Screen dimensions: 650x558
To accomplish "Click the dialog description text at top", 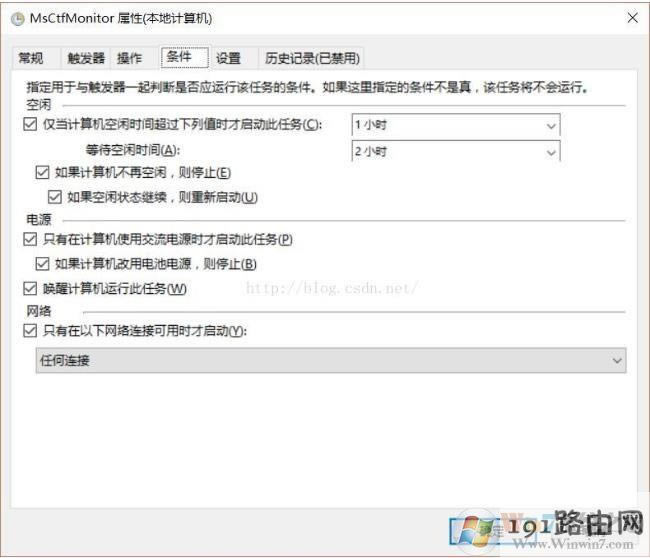I will [300, 88].
